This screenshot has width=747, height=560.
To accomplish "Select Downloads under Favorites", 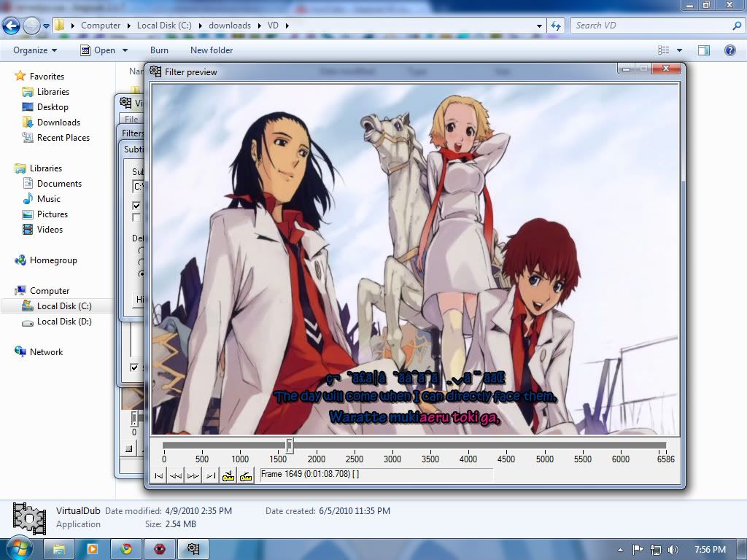I will point(58,122).
